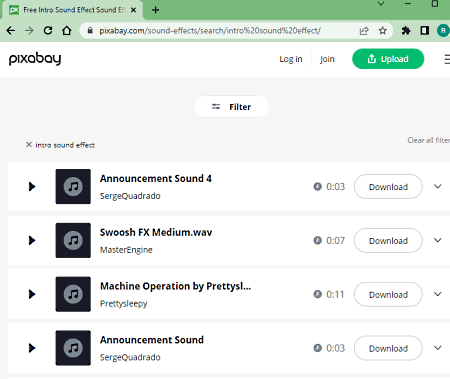Download Swoosh FX Medium.wav
The width and height of the screenshot is (450, 379).
click(x=388, y=241)
